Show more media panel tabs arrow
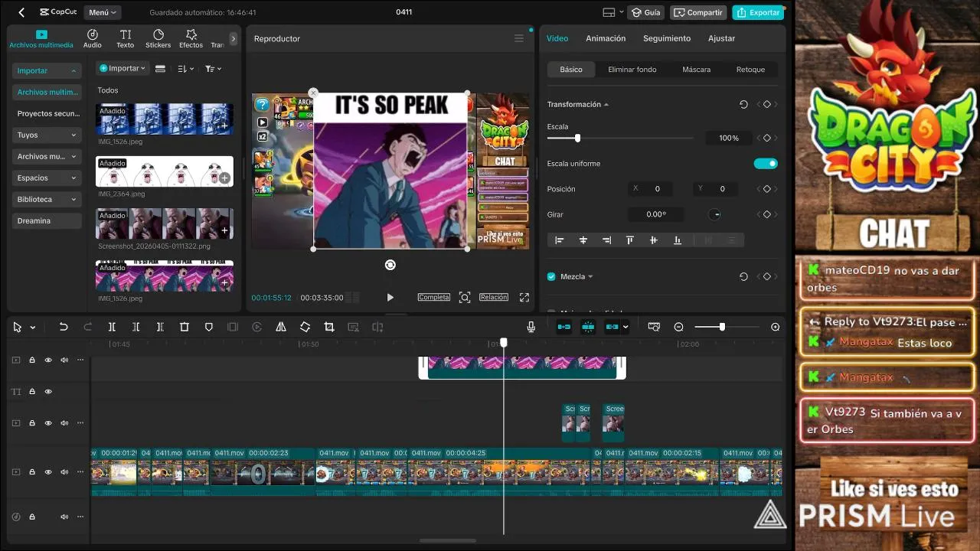This screenshot has width=980, height=551. [x=234, y=38]
